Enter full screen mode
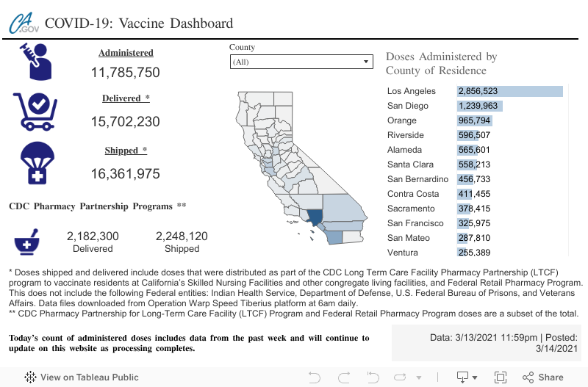 coord(501,377)
